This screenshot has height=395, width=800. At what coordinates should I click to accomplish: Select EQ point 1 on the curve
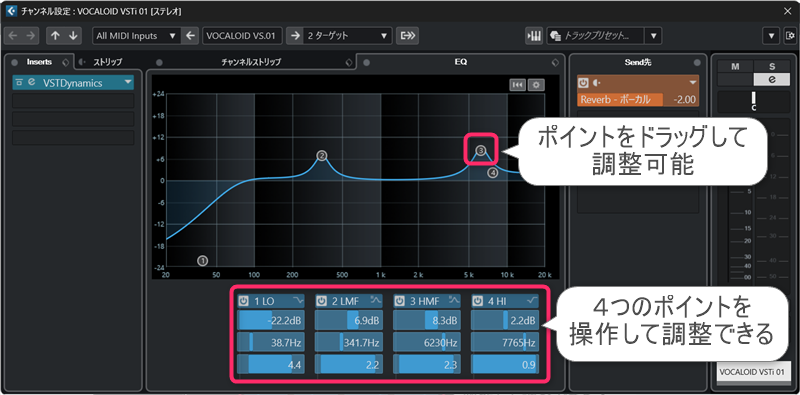coord(203,261)
